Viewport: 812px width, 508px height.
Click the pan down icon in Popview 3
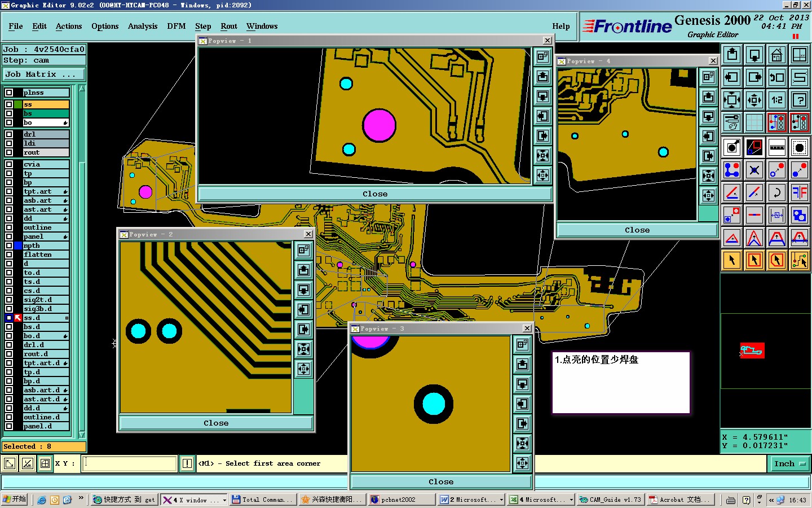[x=522, y=384]
